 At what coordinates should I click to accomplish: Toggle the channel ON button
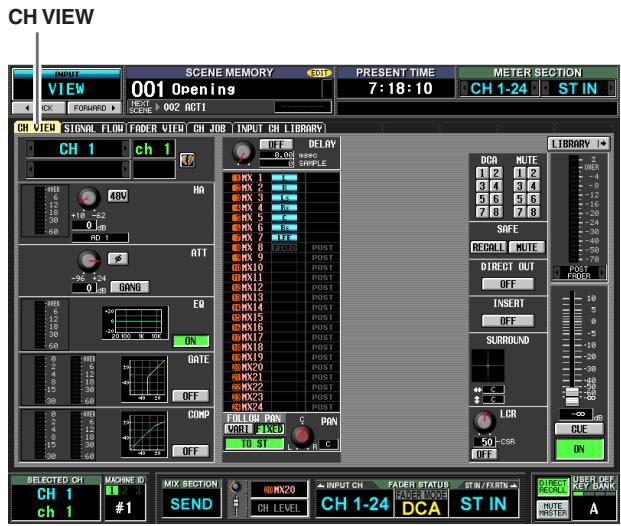pos(579,449)
